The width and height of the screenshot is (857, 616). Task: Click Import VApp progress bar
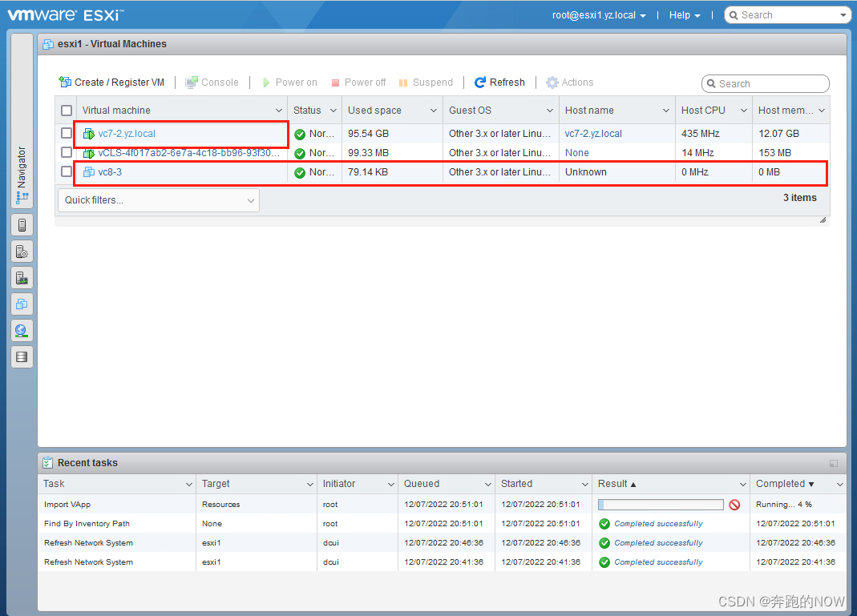661,505
